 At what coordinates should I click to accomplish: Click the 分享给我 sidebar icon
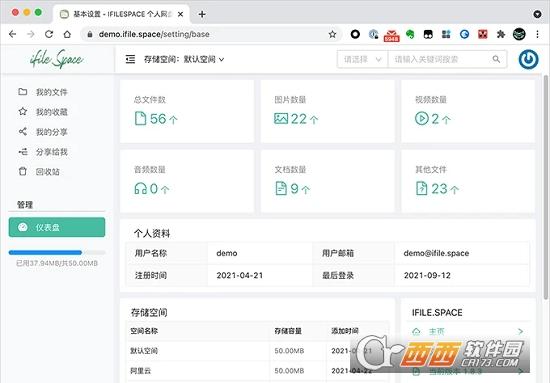pyautogui.click(x=22, y=152)
